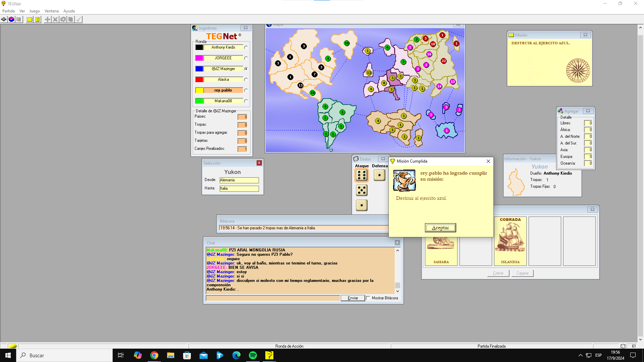Viewport: 644px width, 362px height.
Task: Close the Agregar panel
Action: (x=588, y=111)
